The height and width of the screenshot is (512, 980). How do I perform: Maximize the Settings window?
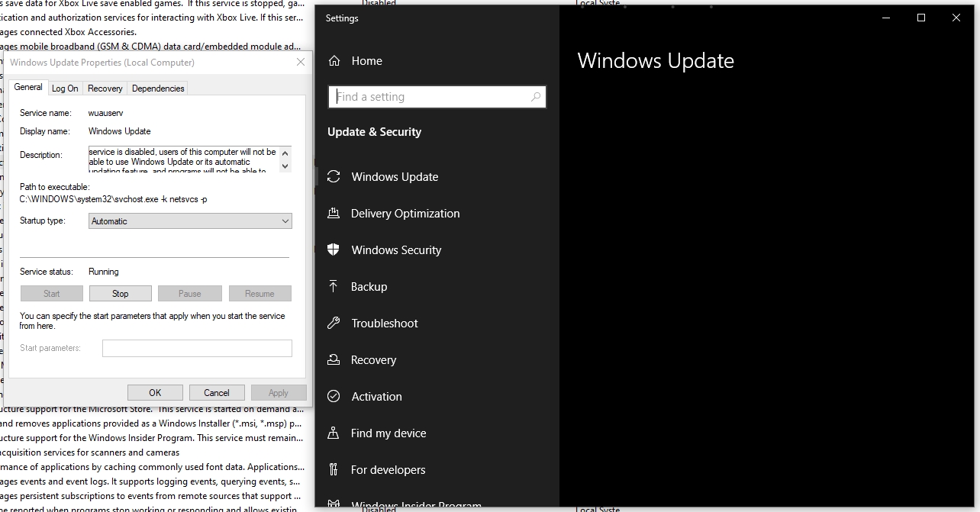tap(921, 18)
